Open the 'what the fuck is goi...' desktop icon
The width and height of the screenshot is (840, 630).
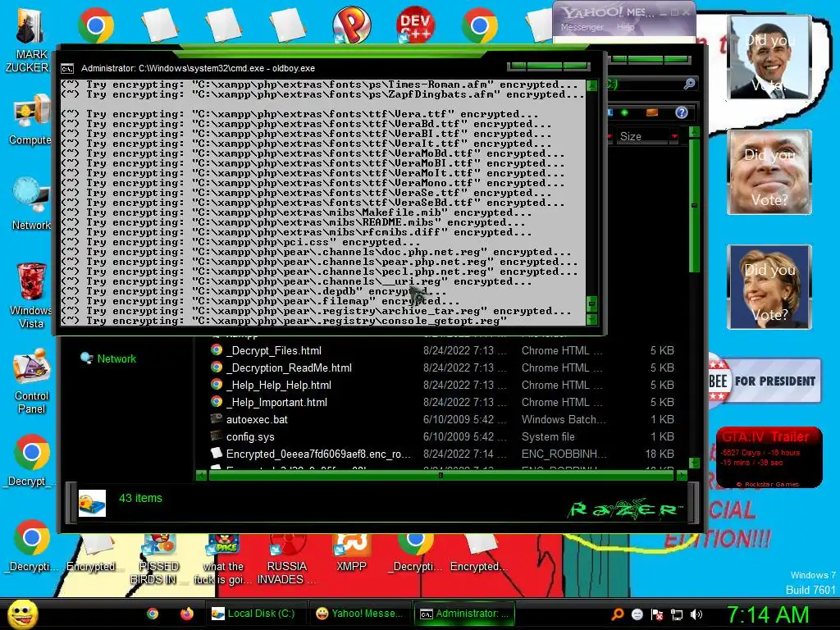223,559
